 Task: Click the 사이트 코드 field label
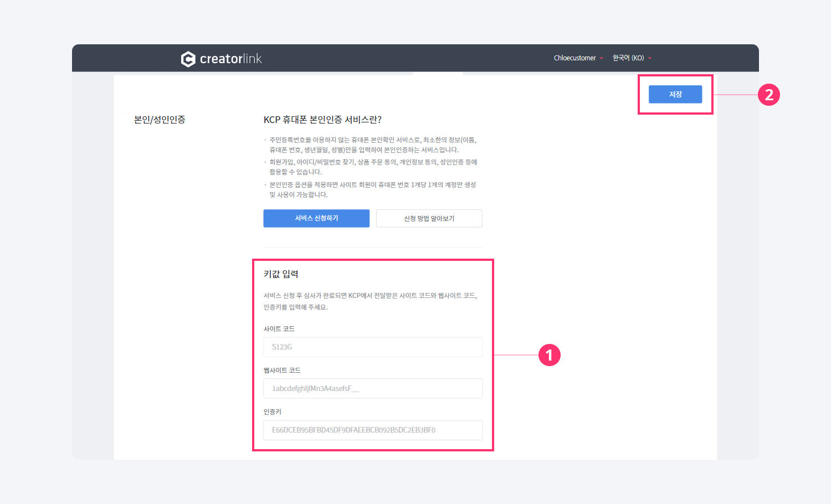(279, 329)
